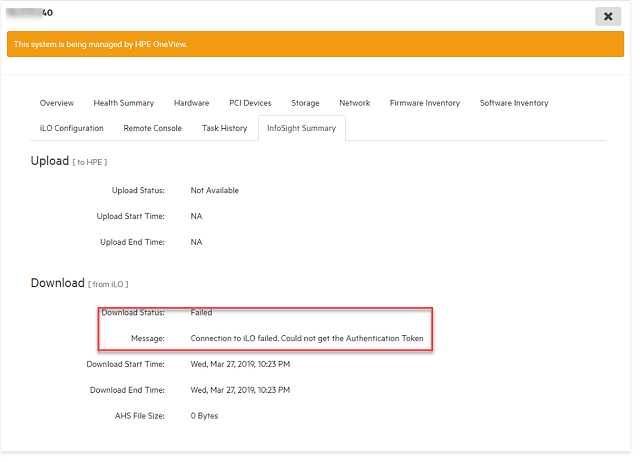
Task: Open the iLO Configuration tab
Action: (x=71, y=128)
